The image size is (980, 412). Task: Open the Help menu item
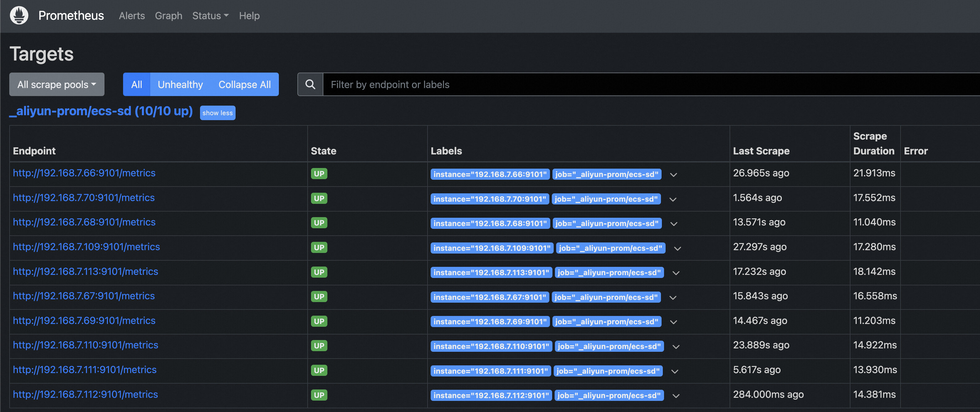(249, 15)
